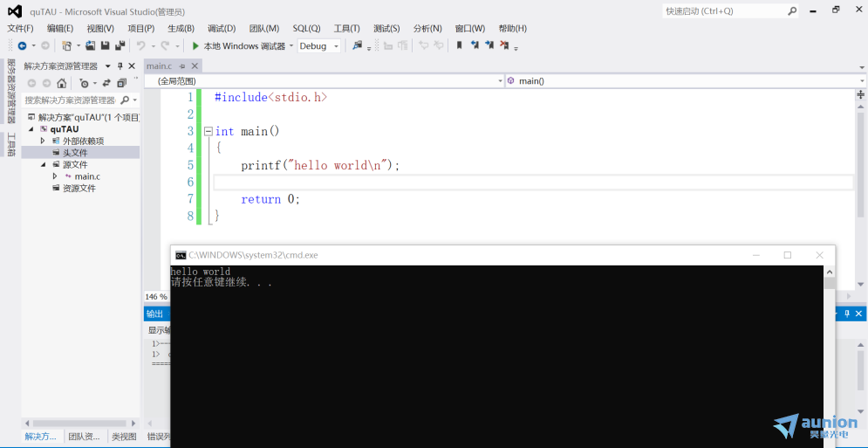
Task: Click the Solution Explorer Collapse All icon
Action: (121, 83)
